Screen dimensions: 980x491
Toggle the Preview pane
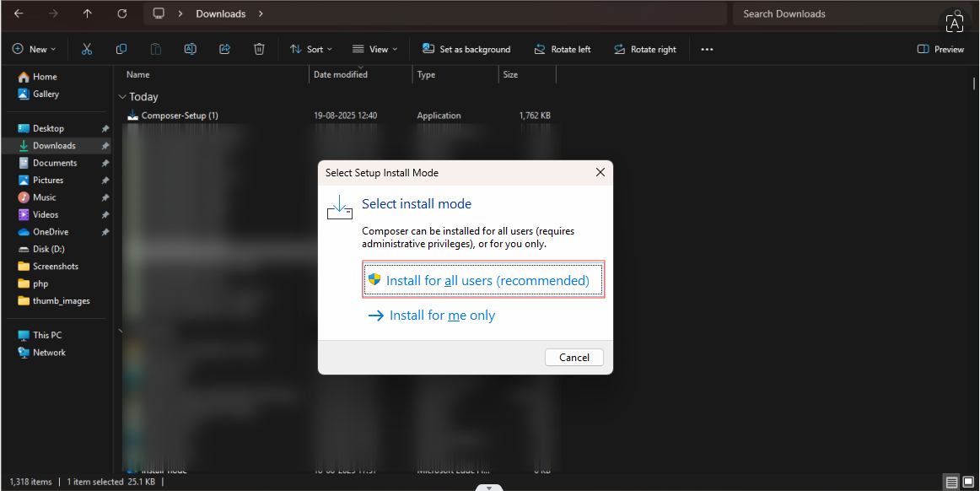coord(940,50)
